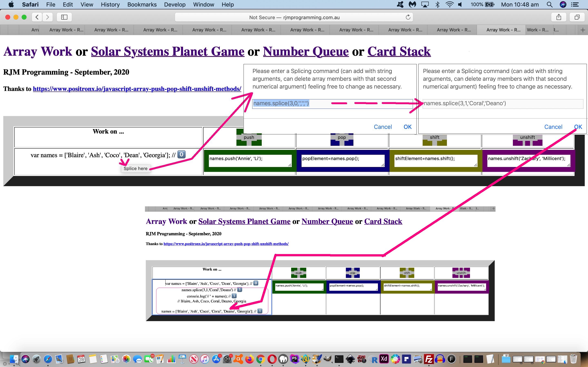Image resolution: width=588 pixels, height=367 pixels.
Task: Click the page reload icon in address bar
Action: pos(408,17)
